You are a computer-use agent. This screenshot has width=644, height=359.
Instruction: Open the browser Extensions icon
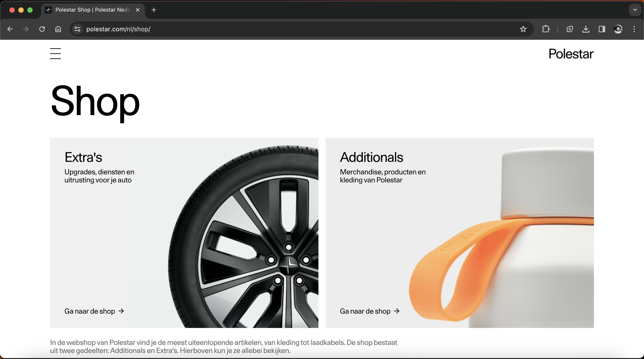coord(546,29)
